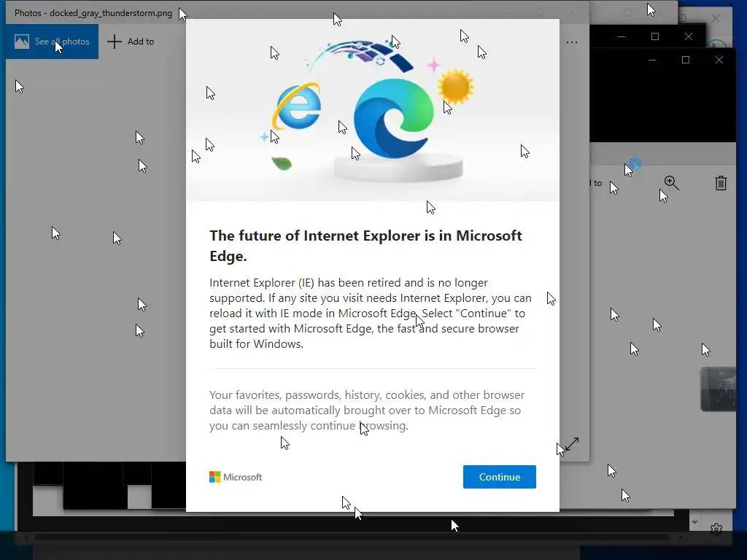This screenshot has width=747, height=560.
Task: Click Add to in the Photos toolbar
Action: pyautogui.click(x=131, y=42)
